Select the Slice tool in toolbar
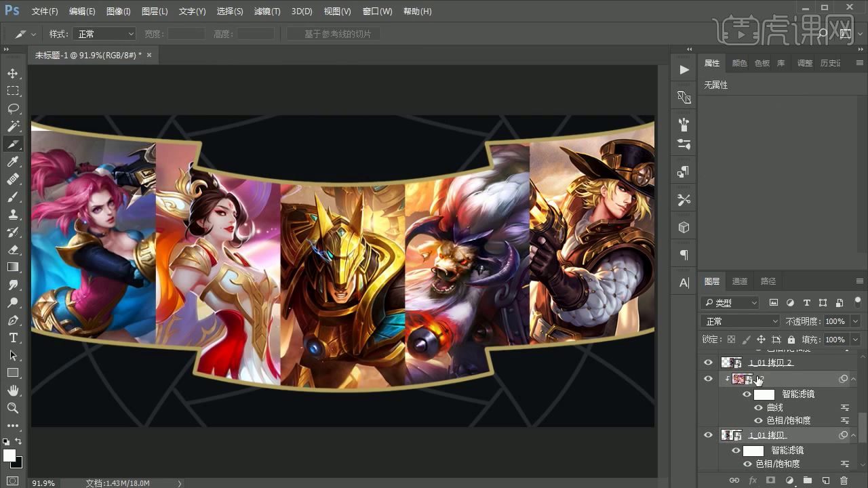Viewport: 868px width, 488px height. click(x=13, y=144)
